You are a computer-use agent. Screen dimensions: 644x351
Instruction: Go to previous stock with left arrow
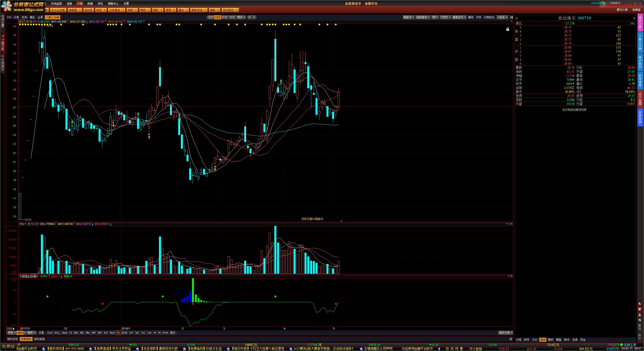tap(517, 18)
